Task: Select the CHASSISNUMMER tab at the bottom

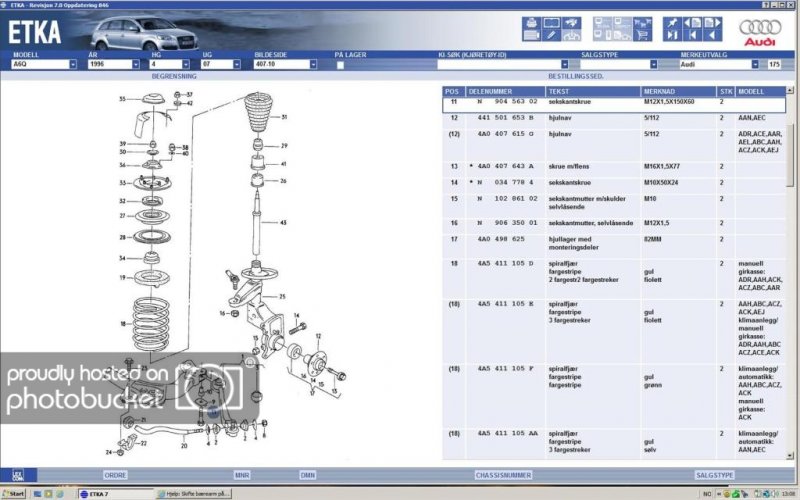Action: (x=502, y=475)
